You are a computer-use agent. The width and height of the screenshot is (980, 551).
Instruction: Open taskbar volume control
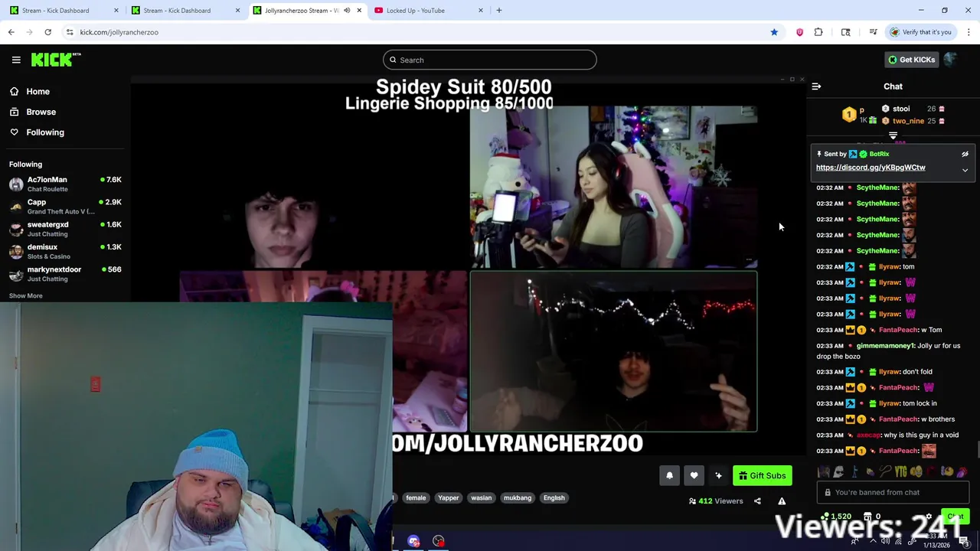[x=886, y=541]
